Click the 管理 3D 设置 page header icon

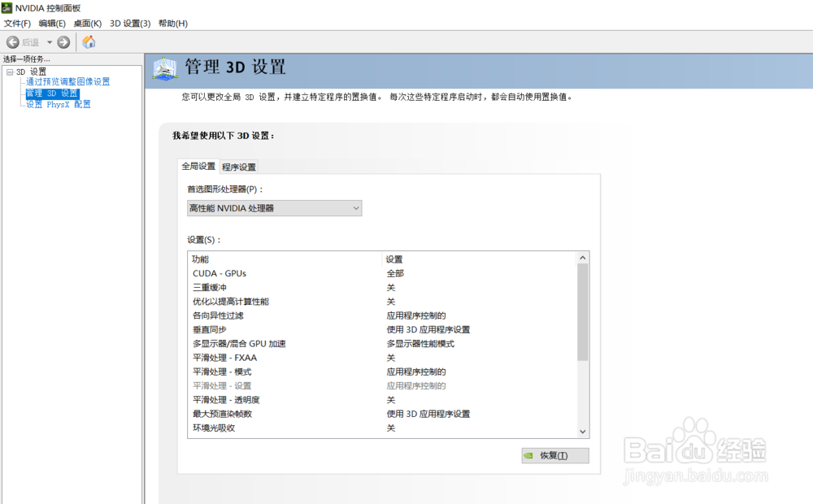[x=166, y=70]
